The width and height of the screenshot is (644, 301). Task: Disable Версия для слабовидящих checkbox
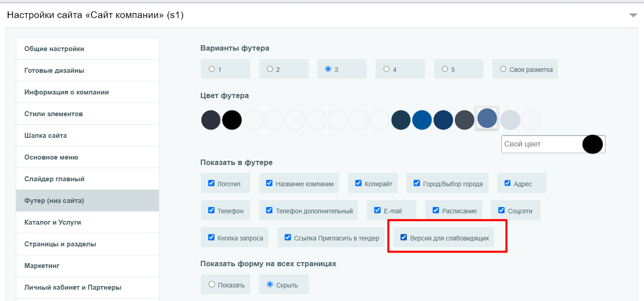tap(404, 237)
